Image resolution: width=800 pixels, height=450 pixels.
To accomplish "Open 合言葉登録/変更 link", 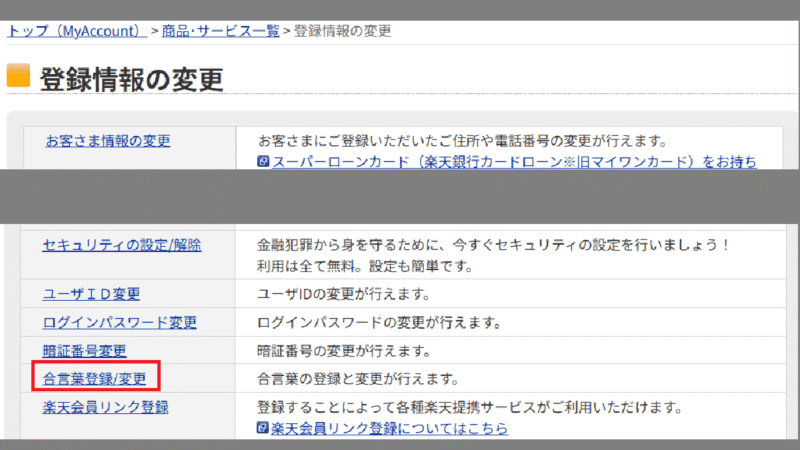I will tap(94, 379).
